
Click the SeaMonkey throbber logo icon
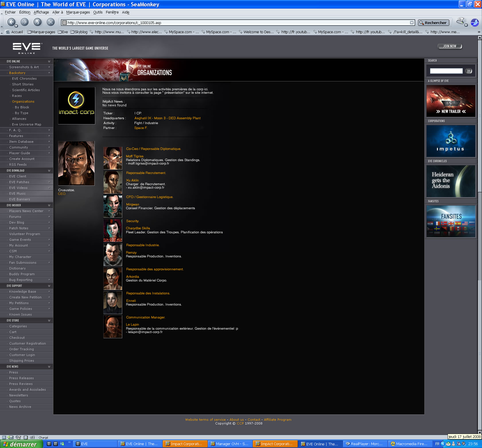[475, 22]
